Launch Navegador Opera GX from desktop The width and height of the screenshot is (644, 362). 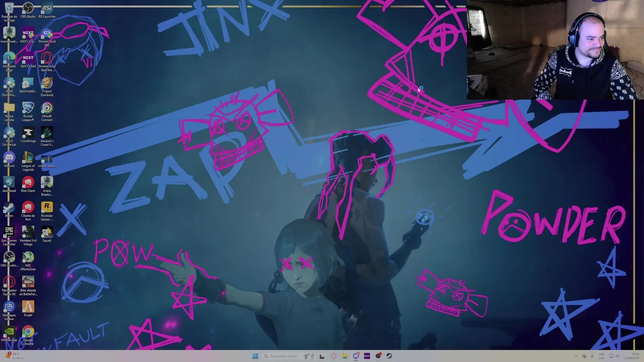click(x=9, y=286)
